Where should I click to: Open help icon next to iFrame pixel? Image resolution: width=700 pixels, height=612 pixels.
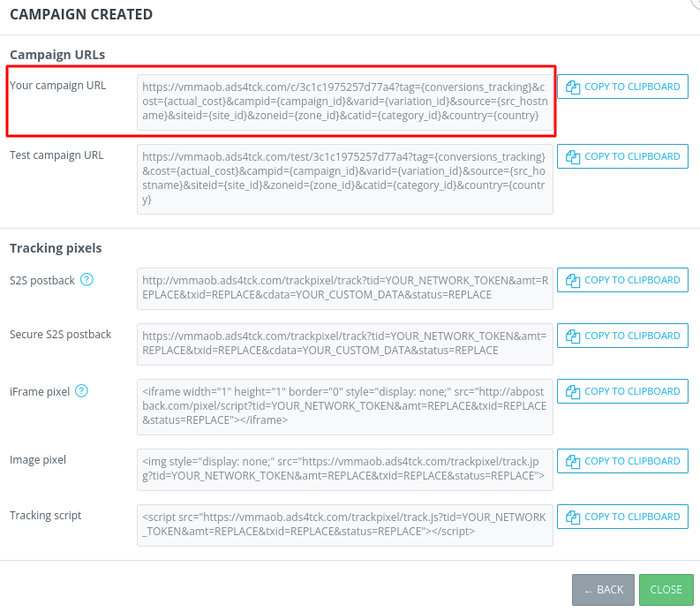[x=82, y=391]
